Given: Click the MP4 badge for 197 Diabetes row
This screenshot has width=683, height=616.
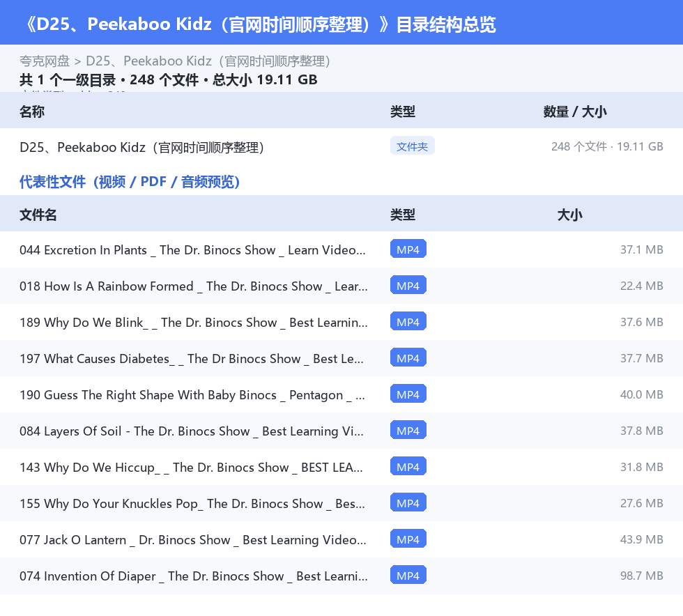Looking at the screenshot, I should (x=408, y=357).
